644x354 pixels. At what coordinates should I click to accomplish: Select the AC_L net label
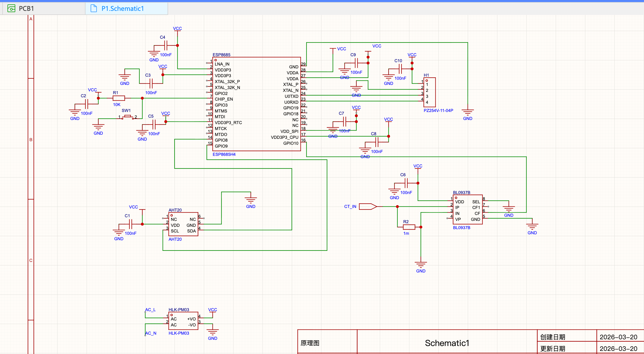tap(150, 310)
